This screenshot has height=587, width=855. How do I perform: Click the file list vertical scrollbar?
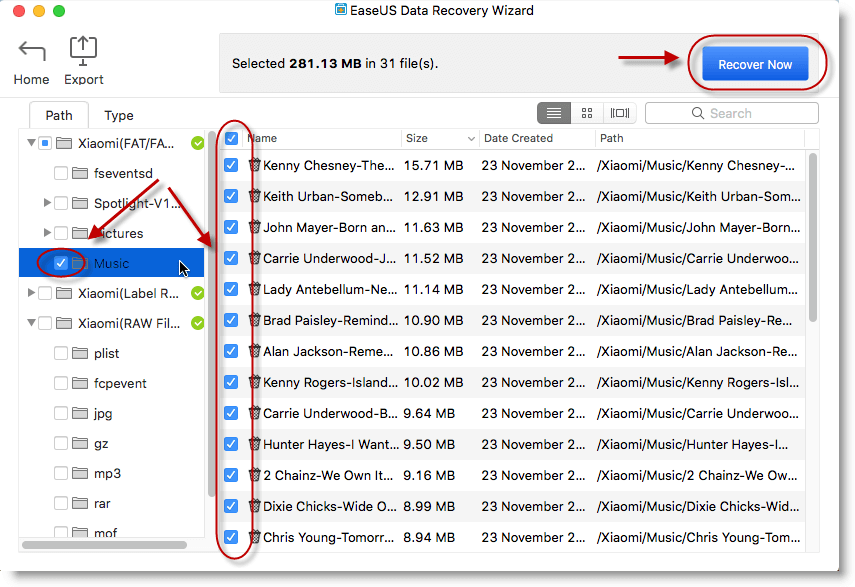pos(812,238)
